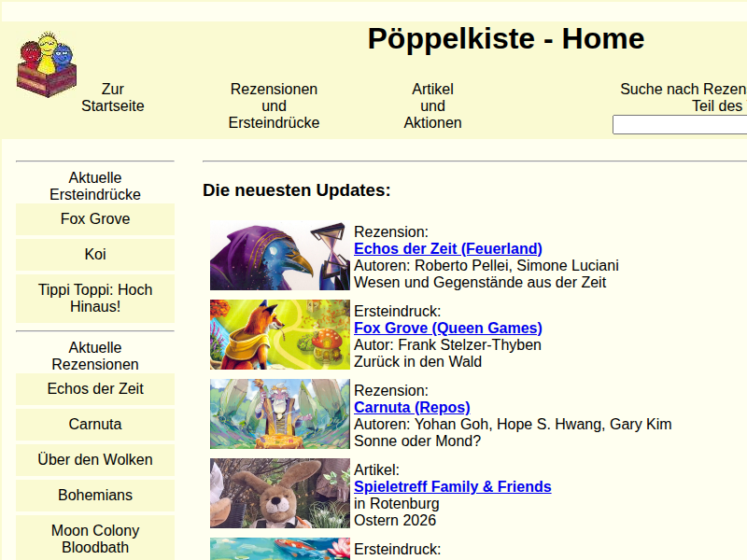This screenshot has width=747, height=560.
Task: Click the Fox Grove fox thumbnail
Action: point(279,335)
